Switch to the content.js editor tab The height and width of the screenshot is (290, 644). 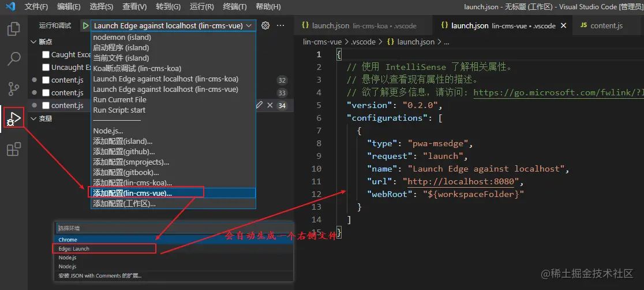pyautogui.click(x=608, y=25)
